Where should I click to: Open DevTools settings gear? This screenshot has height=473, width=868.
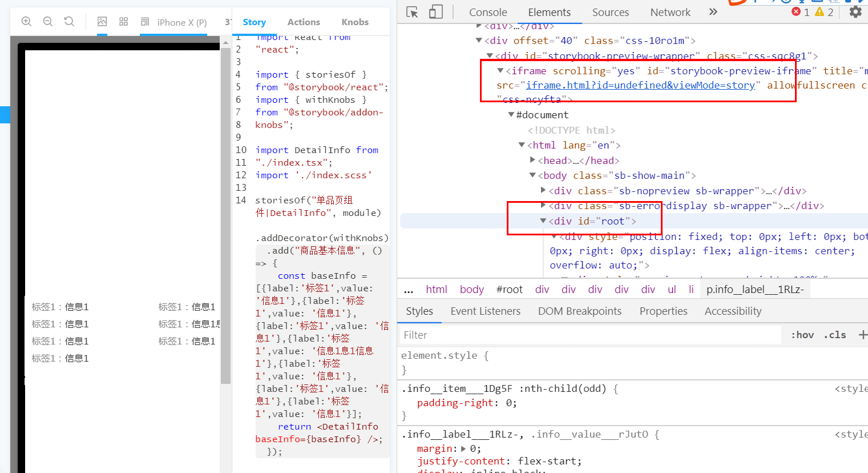point(855,12)
